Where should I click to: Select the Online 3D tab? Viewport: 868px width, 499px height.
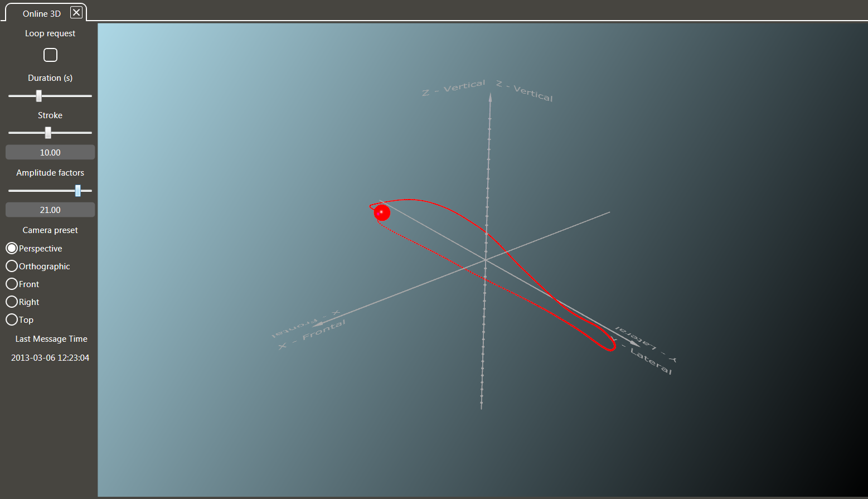[42, 13]
